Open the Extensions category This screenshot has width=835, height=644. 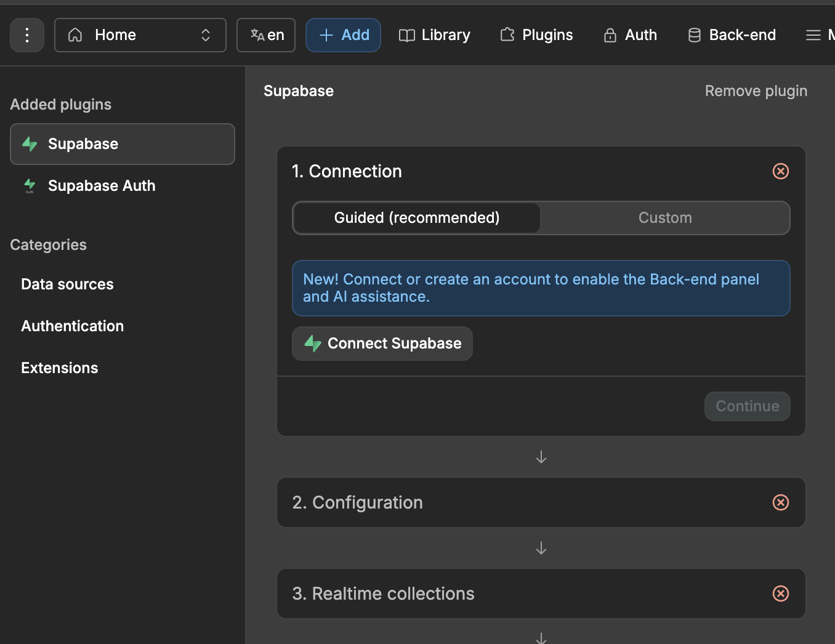60,368
